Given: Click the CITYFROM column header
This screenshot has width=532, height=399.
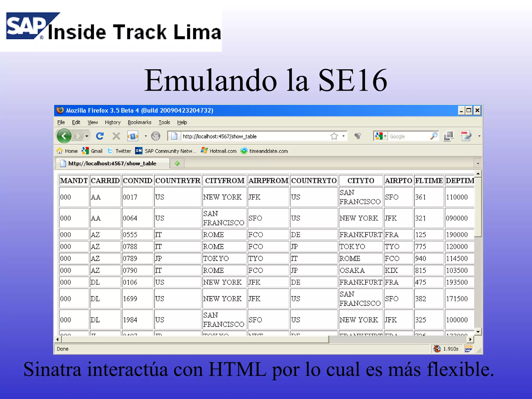Looking at the screenshot, I should click(225, 181).
